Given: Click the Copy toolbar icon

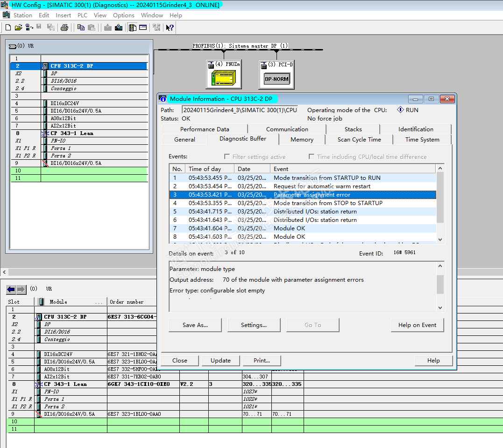Looking at the screenshot, I should [x=81, y=28].
